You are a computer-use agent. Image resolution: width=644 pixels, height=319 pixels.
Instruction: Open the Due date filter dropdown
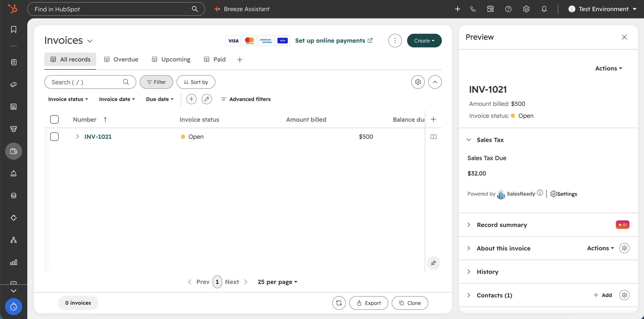(x=160, y=99)
